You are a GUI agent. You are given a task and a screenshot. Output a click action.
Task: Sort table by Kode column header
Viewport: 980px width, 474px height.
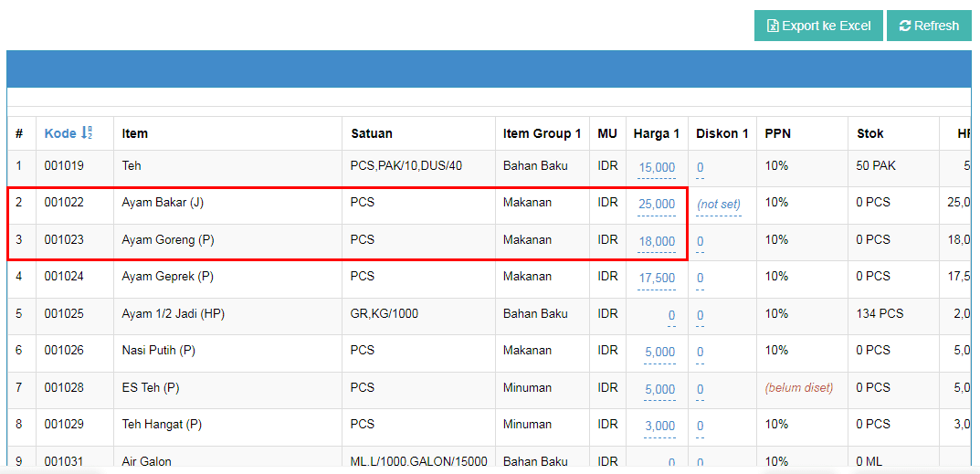(x=60, y=133)
